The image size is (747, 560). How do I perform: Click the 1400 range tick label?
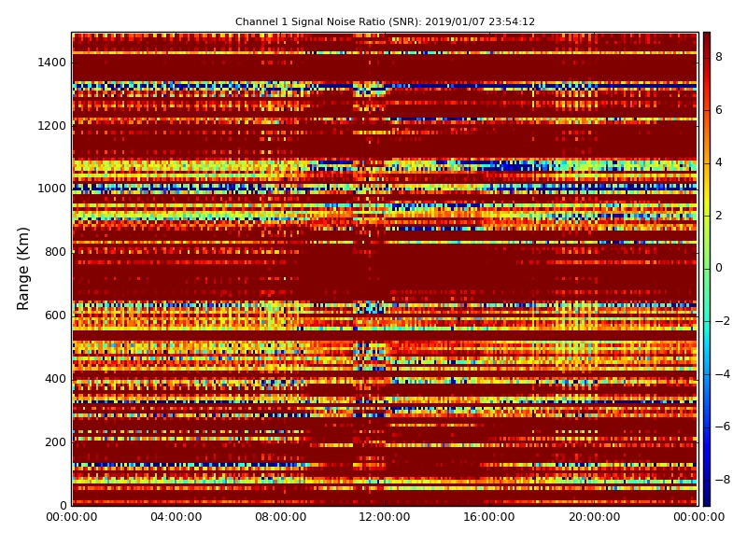[x=52, y=63]
